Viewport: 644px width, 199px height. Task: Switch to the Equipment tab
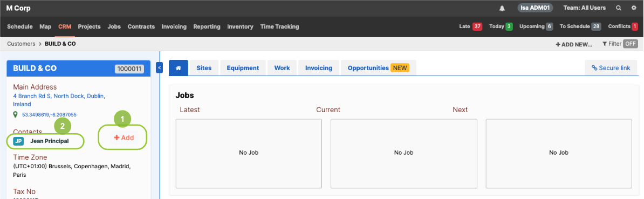pyautogui.click(x=243, y=68)
